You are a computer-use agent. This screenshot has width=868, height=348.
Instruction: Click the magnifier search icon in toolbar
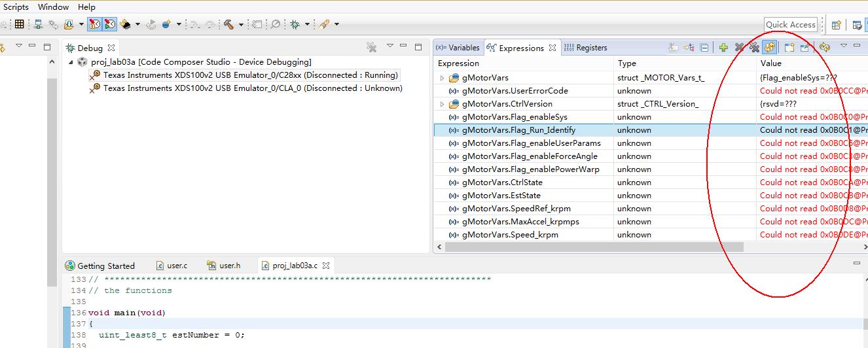point(276,24)
